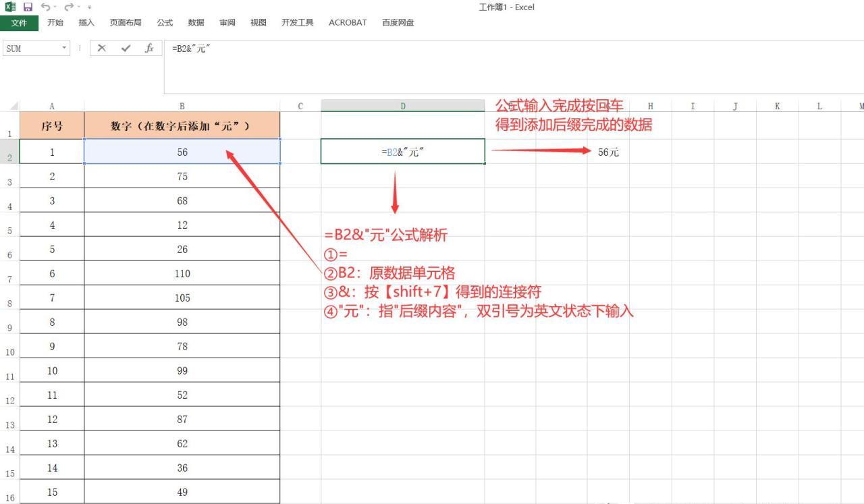
Task: Click cell containing 49
Action: [x=182, y=492]
